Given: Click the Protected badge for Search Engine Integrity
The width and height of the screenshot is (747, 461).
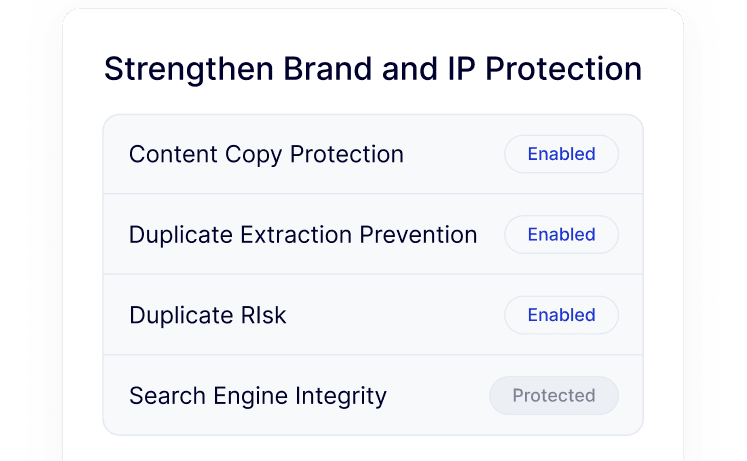Looking at the screenshot, I should 554,396.
